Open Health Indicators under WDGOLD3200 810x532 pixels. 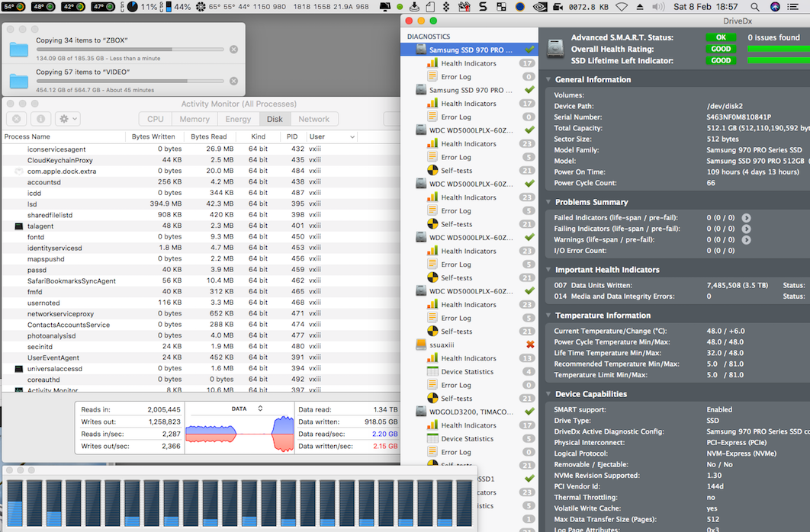pyautogui.click(x=468, y=425)
